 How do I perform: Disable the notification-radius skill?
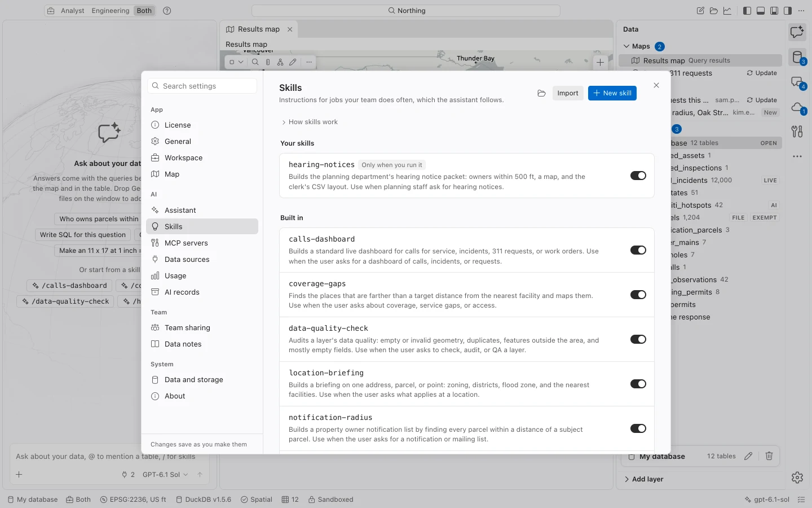tap(638, 428)
